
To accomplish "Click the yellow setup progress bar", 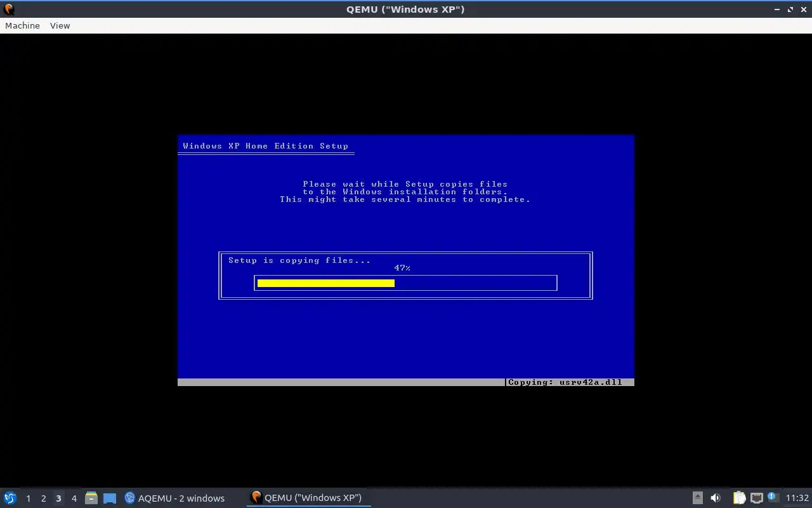I will 326,283.
